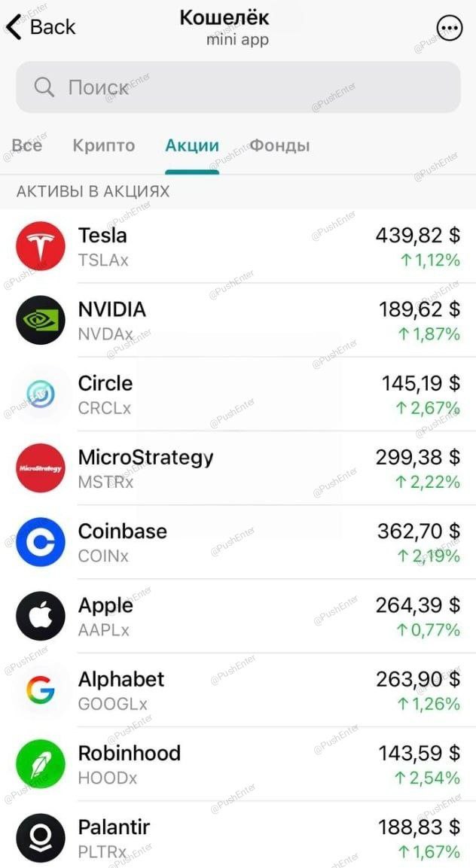
Task: Tap the Palantir logo icon
Action: coord(41,838)
